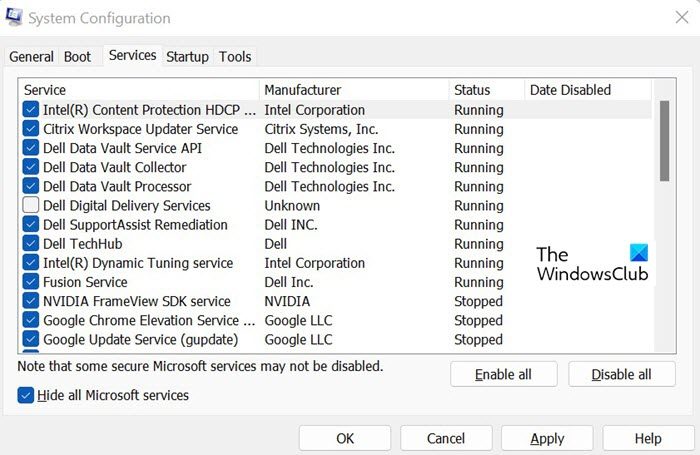The width and height of the screenshot is (700, 455).
Task: Disable Dell Data Vault Processor checkbox
Action: 30,186
